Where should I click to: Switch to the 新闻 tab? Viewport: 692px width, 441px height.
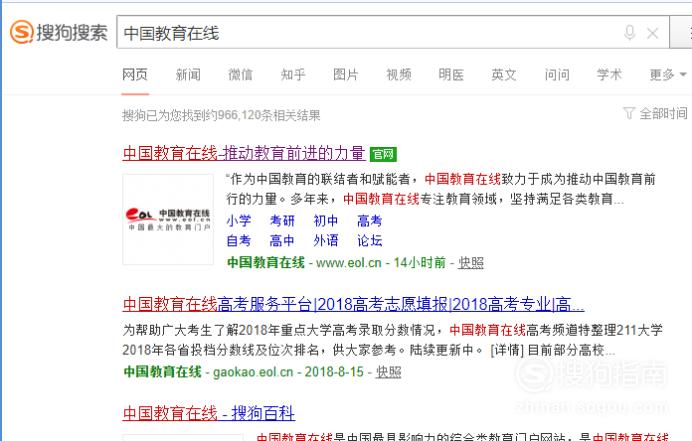[188, 75]
